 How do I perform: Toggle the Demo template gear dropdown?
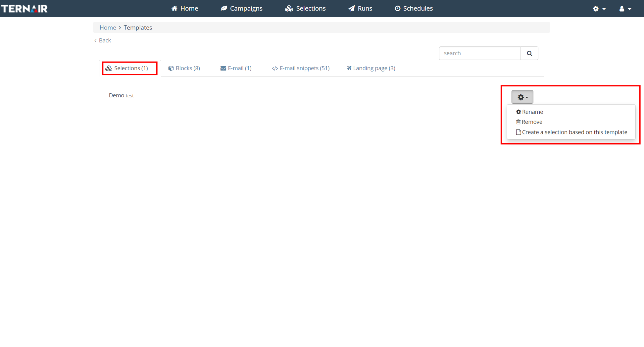pos(522,97)
